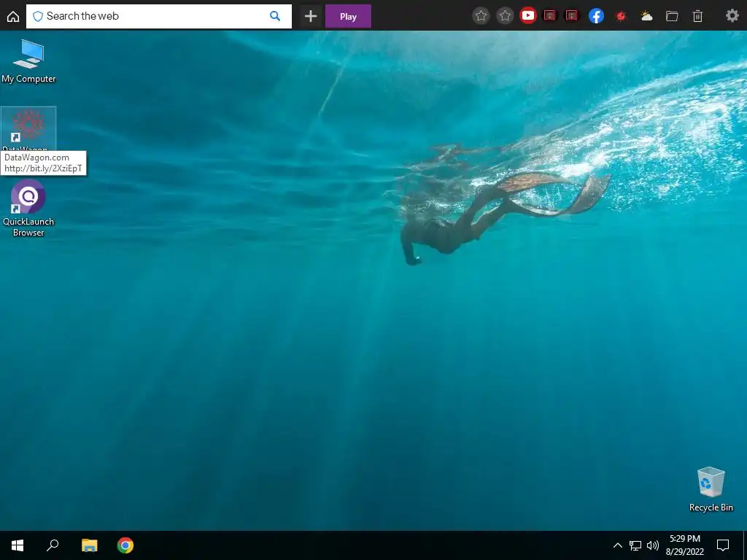
Task: Select the DataWagon desktop shortcut
Action: [28, 128]
